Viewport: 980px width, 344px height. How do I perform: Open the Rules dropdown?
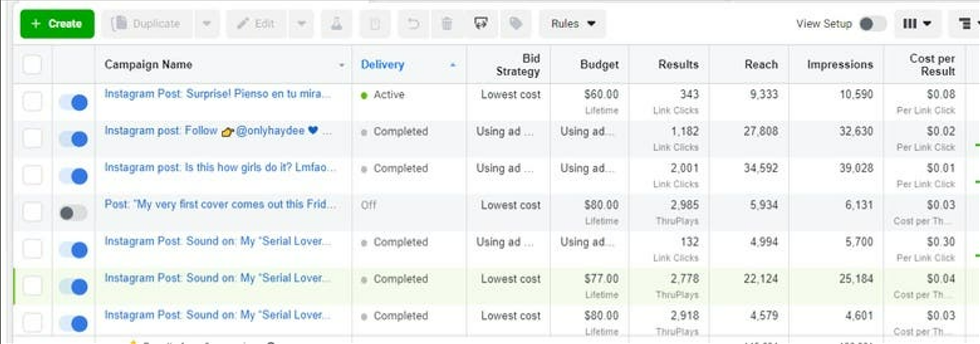(x=572, y=24)
